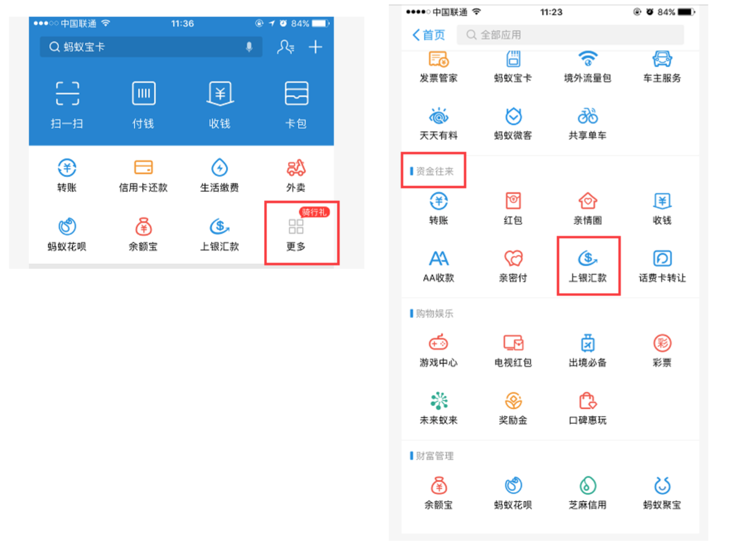Click the 蚂蚁宝卡 search field
The image size is (735, 560).
(x=151, y=47)
